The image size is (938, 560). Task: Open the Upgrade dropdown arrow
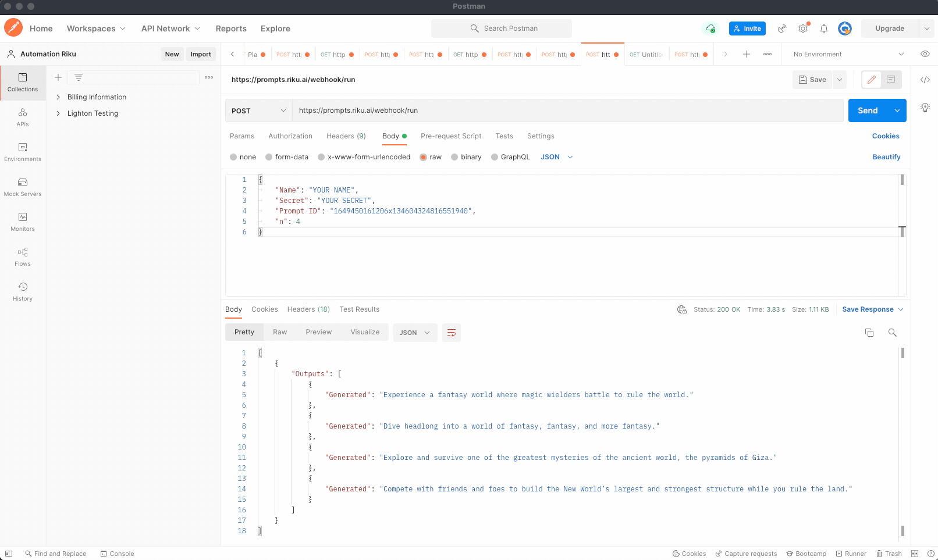[927, 28]
